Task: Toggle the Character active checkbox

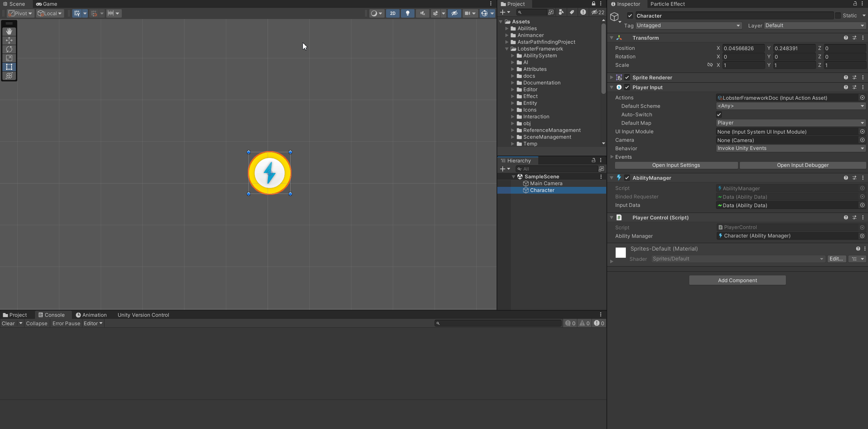Action: tap(630, 16)
